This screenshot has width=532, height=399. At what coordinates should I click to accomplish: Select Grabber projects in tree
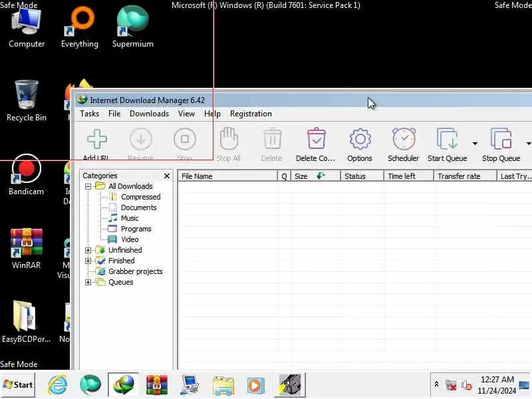(136, 271)
